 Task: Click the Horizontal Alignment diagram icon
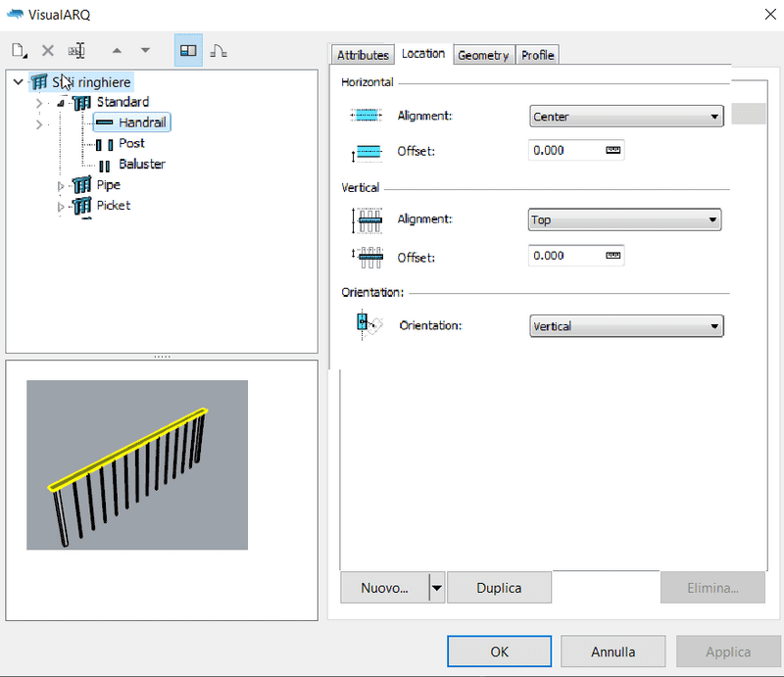(367, 116)
